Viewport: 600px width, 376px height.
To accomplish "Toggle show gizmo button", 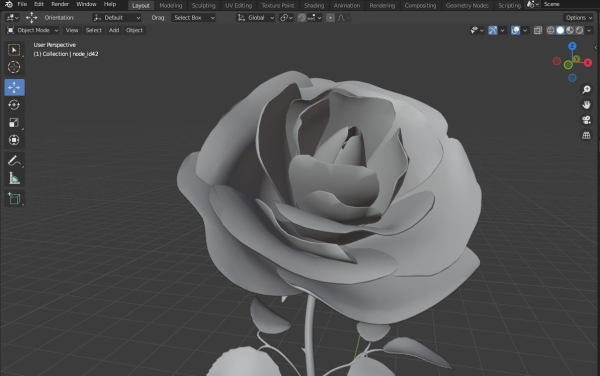I will (x=493, y=30).
